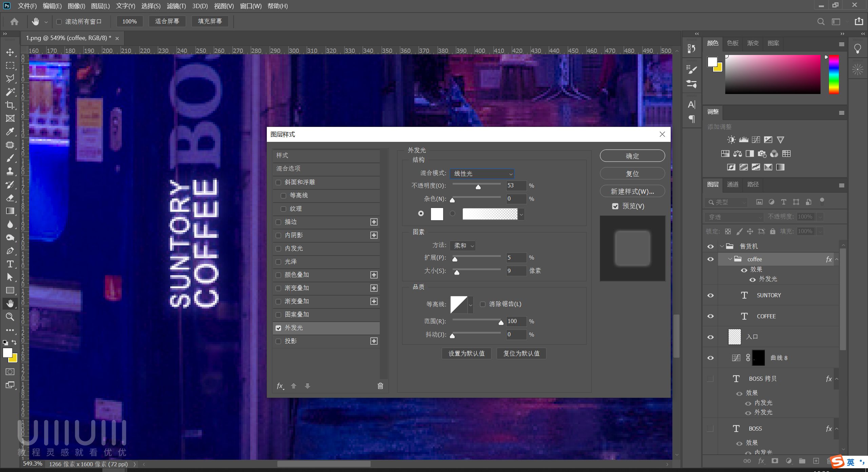Select the Eraser tool
This screenshot has height=472, width=868.
pyautogui.click(x=10, y=198)
